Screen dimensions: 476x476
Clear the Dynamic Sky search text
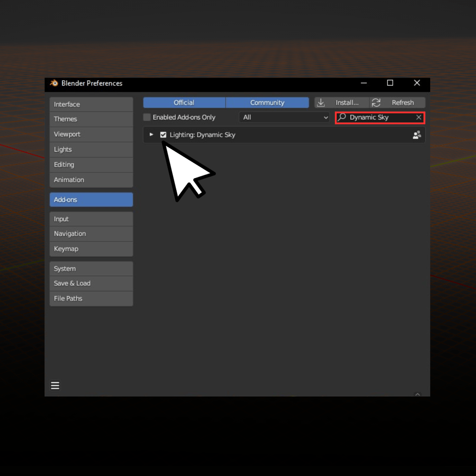pyautogui.click(x=419, y=117)
